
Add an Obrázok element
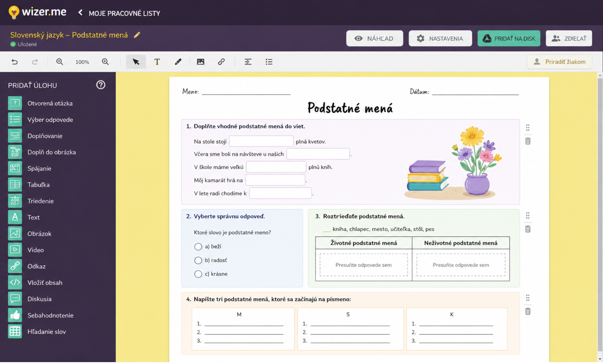tap(30, 234)
